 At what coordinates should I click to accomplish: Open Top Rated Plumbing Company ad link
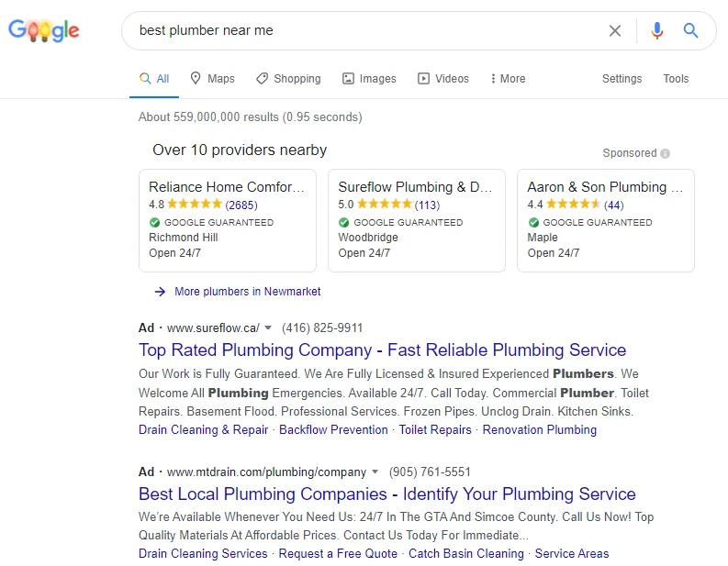pyautogui.click(x=382, y=350)
